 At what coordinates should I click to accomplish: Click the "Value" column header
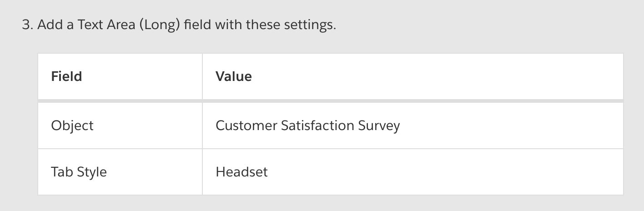(234, 76)
